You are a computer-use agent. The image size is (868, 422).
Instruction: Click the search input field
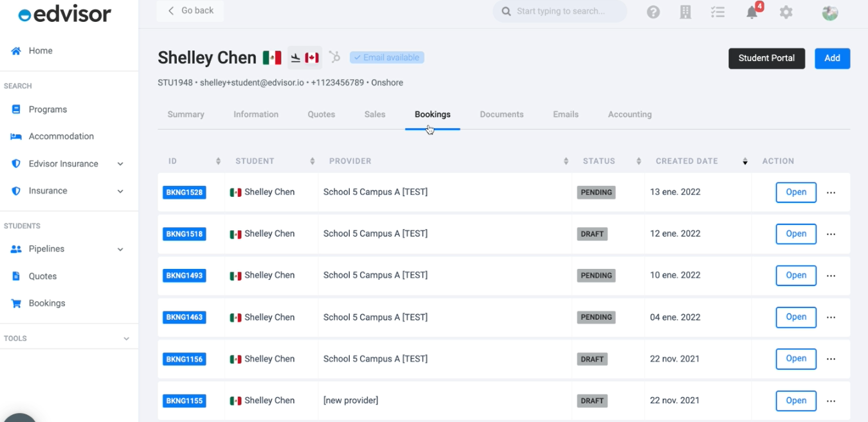[560, 11]
